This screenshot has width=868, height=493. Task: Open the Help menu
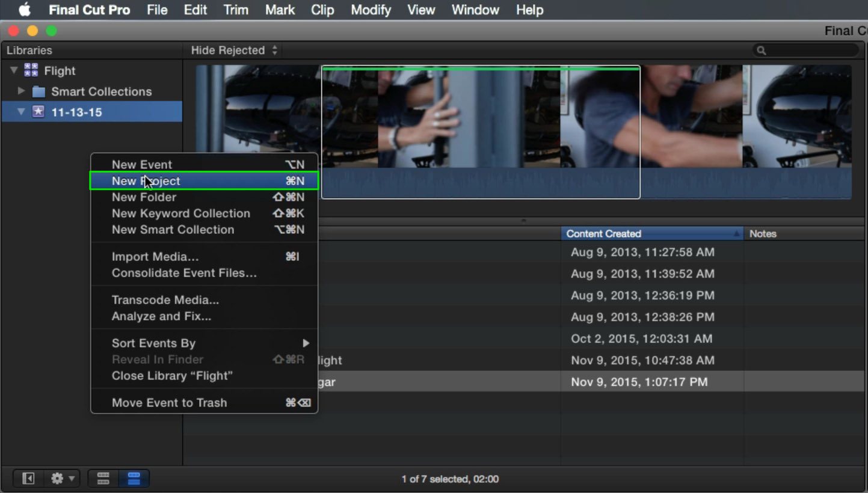[x=529, y=10]
